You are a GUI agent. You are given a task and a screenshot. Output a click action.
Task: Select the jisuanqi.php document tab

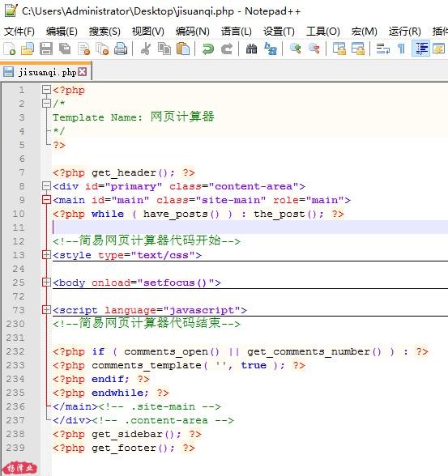coord(45,72)
